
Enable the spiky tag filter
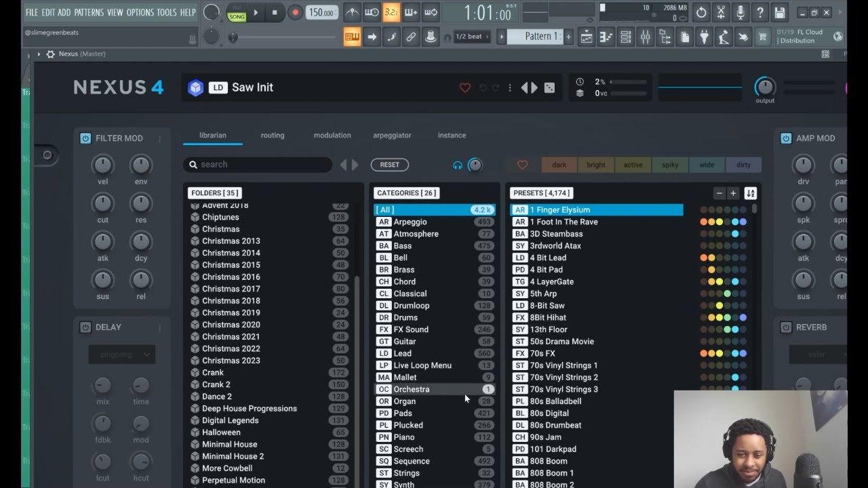(670, 165)
